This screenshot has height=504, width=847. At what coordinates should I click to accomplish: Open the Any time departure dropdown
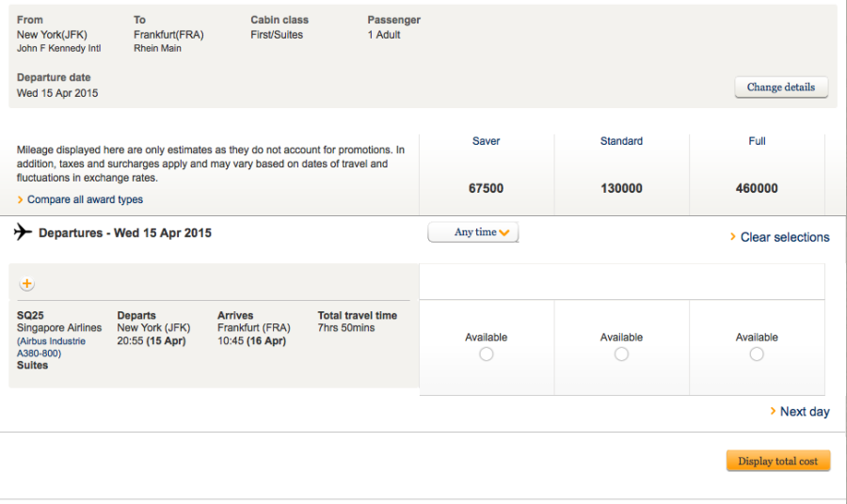click(x=473, y=232)
